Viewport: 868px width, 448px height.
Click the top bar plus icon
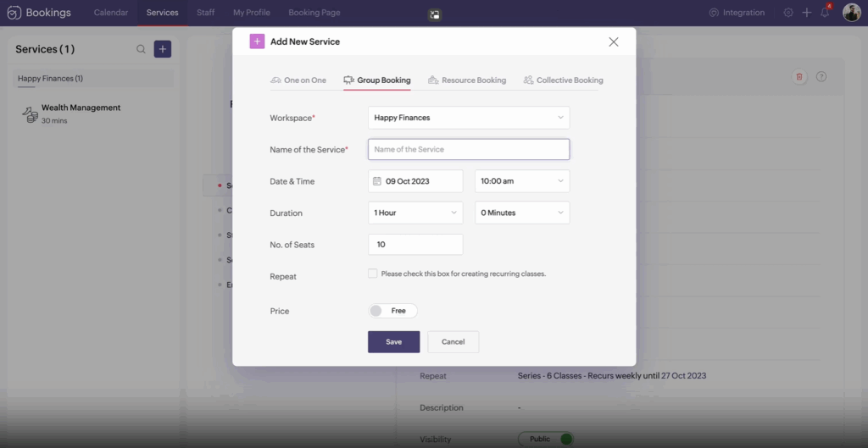click(x=807, y=13)
